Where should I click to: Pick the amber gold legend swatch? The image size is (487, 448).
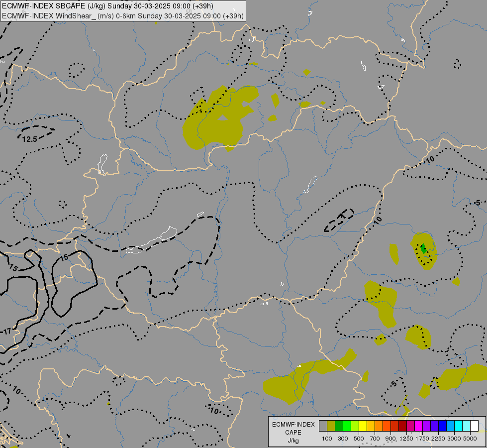tap(371, 426)
